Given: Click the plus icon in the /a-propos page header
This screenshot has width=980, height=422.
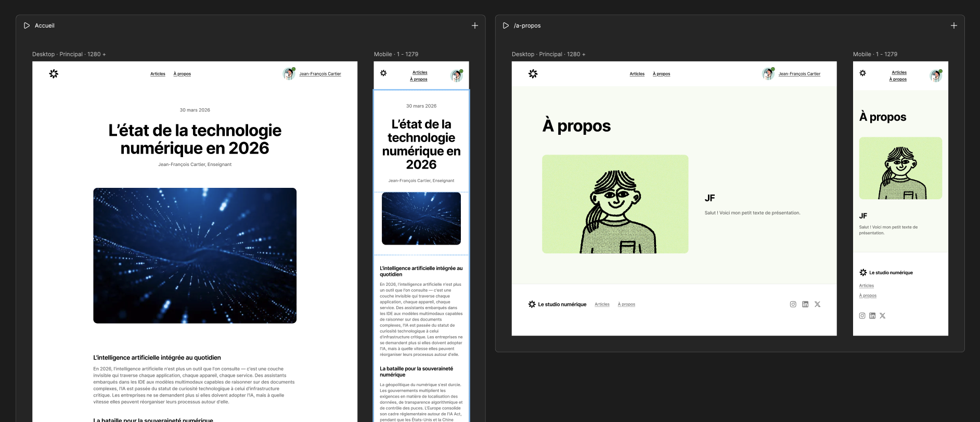Looking at the screenshot, I should pyautogui.click(x=953, y=25).
